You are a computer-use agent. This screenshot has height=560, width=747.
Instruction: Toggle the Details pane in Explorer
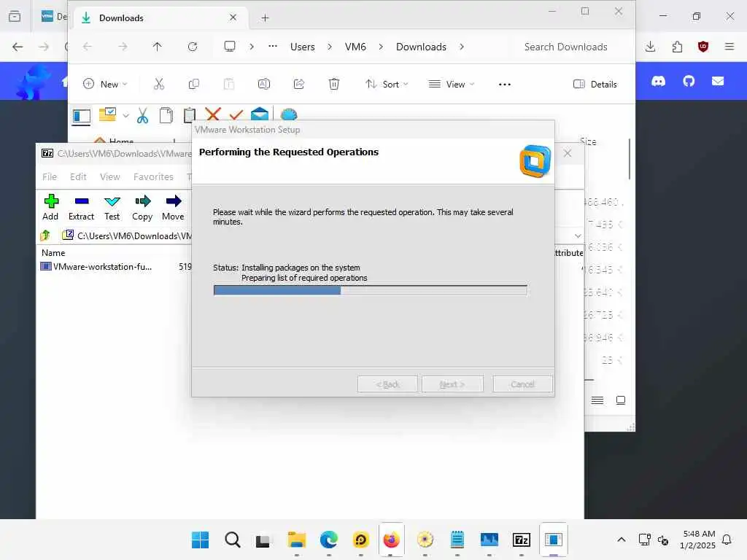coord(595,85)
